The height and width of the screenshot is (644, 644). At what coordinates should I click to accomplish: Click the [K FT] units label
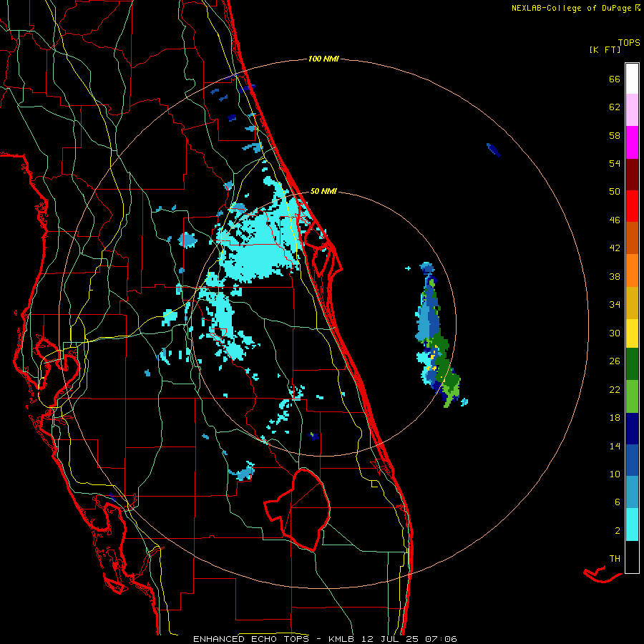click(x=605, y=50)
